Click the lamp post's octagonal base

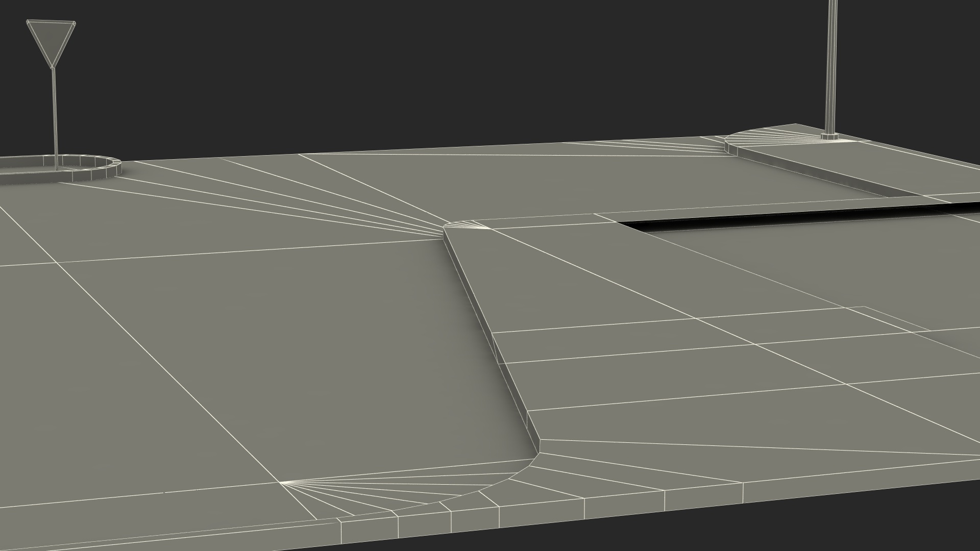point(828,137)
